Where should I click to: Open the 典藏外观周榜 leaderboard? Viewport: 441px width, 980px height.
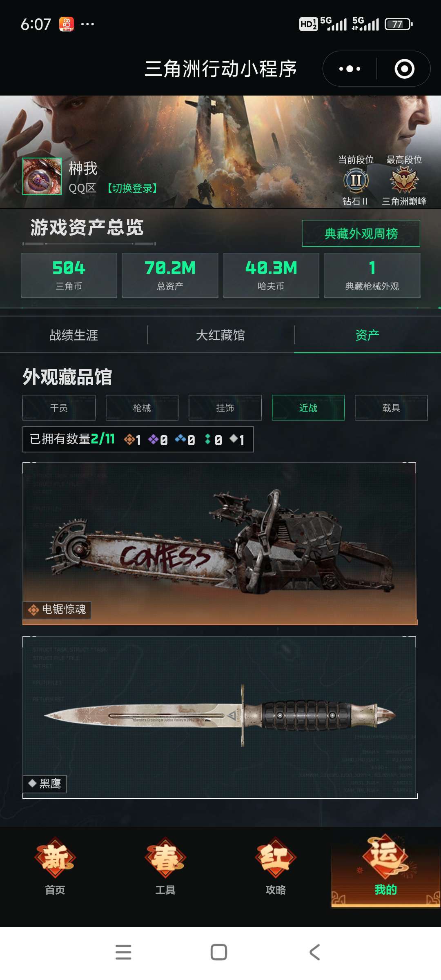coord(361,234)
